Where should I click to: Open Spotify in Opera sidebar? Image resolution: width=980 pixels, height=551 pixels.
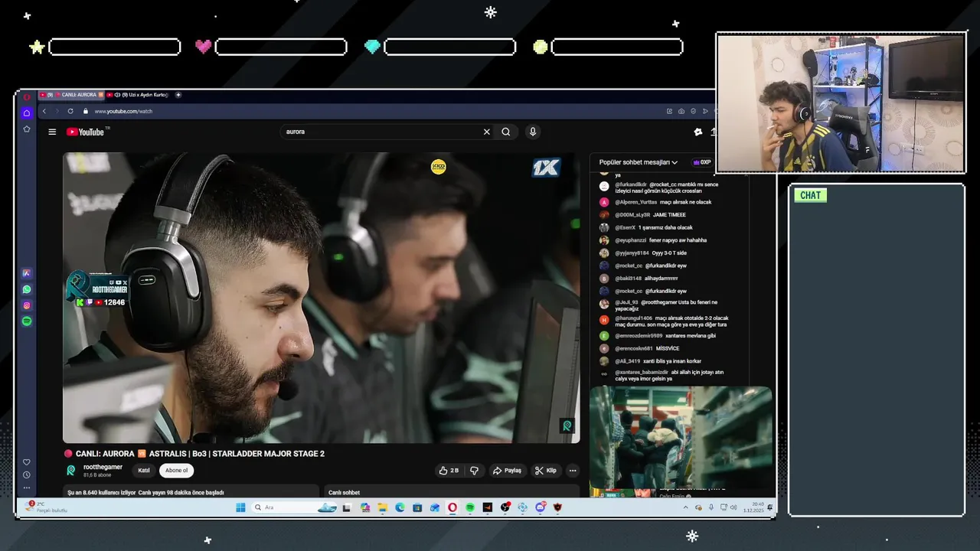coord(26,321)
